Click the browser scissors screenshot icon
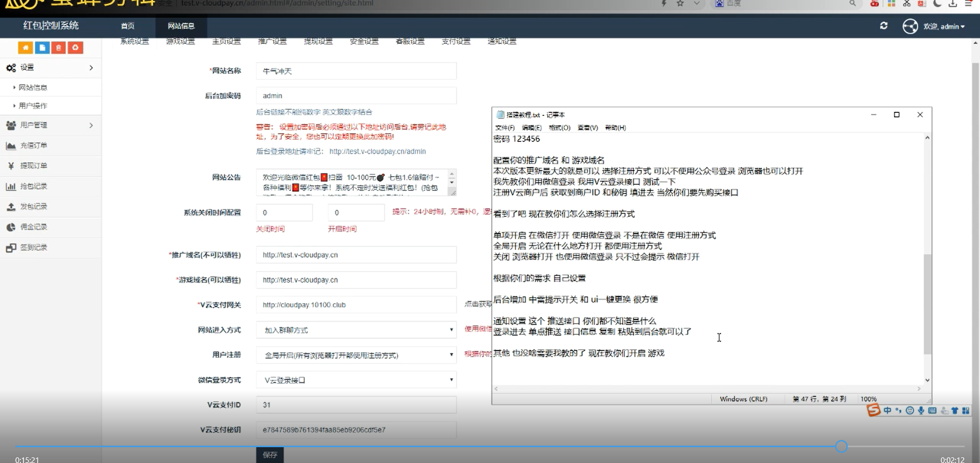Image resolution: width=980 pixels, height=463 pixels. point(906,3)
